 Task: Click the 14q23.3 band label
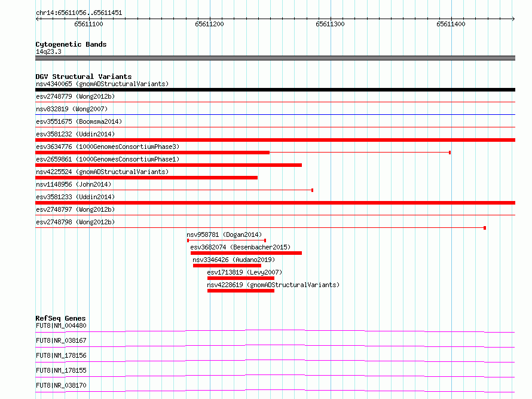(x=48, y=51)
